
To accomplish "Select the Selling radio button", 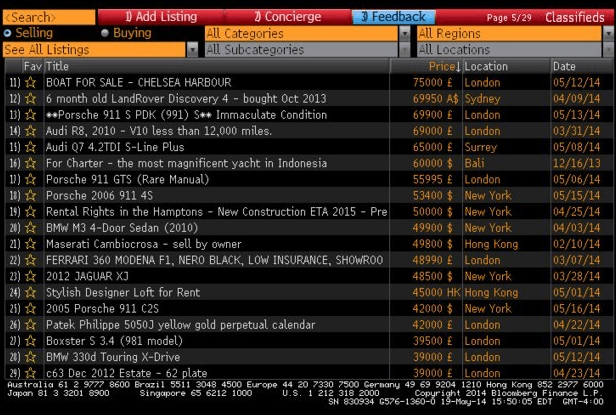I will point(7,33).
